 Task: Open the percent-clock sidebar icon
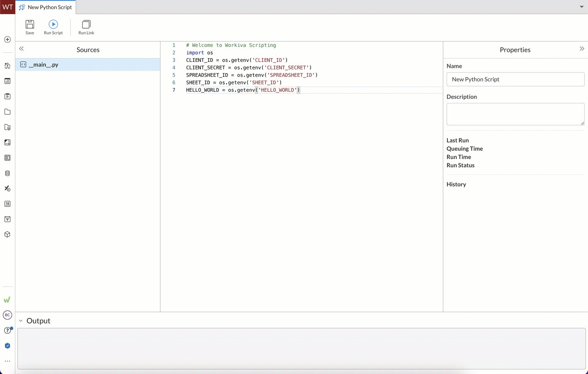(7, 188)
